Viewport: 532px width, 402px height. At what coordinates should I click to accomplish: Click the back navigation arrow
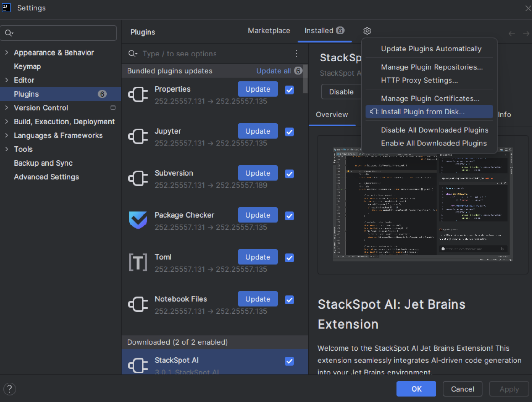(x=511, y=34)
